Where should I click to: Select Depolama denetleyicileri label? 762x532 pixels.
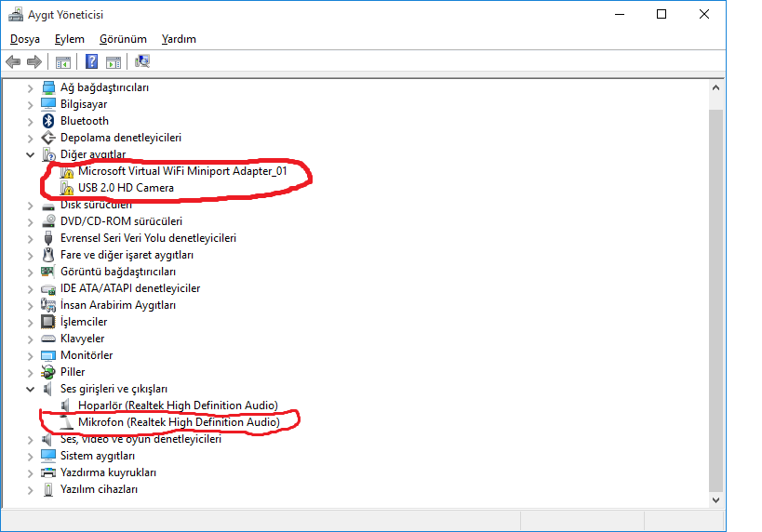pos(121,138)
